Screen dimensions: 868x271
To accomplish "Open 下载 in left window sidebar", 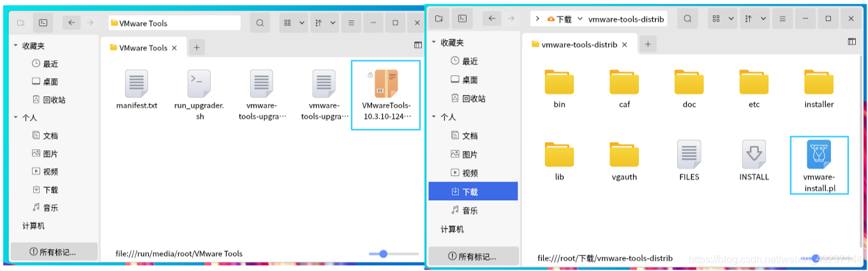I will 45,189.
